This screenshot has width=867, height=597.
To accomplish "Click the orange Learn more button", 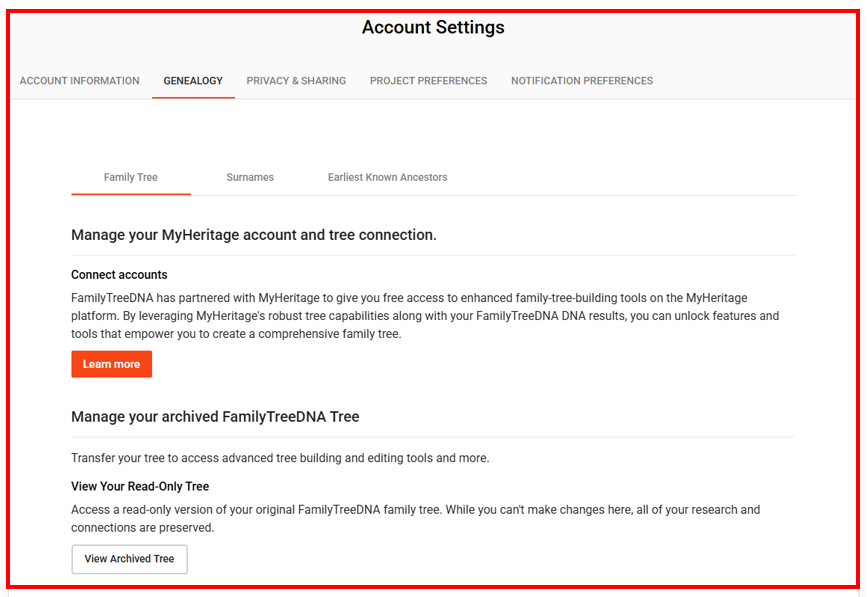I will (x=112, y=364).
